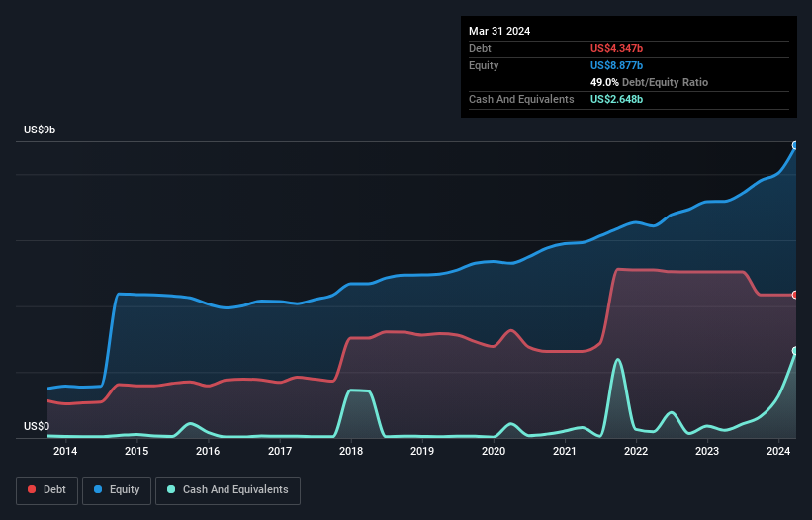Click the US$8.877b equity value
Screen dimensions: 812x520
coord(616,65)
